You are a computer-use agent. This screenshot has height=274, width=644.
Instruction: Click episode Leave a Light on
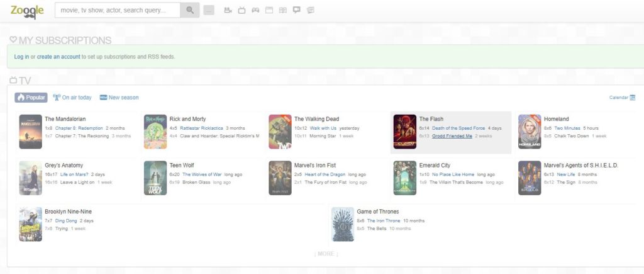pos(77,182)
